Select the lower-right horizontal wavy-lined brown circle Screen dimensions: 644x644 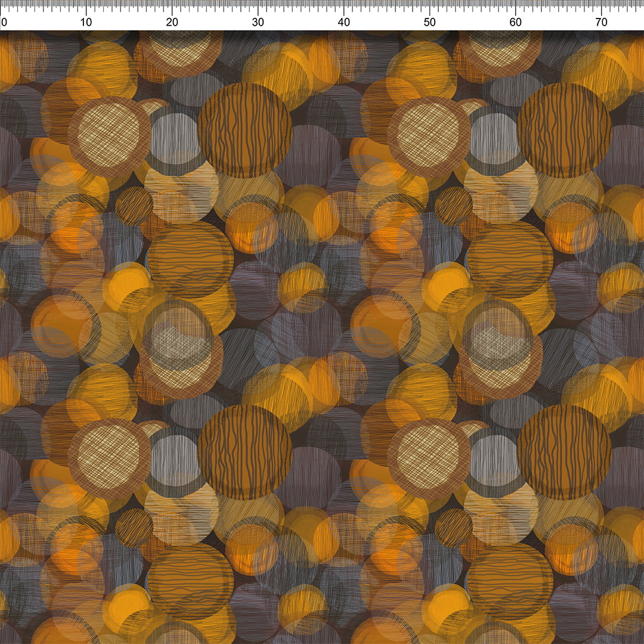pyautogui.click(x=510, y=581)
